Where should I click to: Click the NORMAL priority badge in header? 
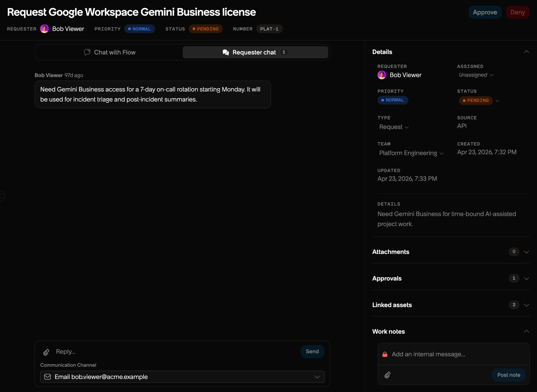[x=140, y=29]
